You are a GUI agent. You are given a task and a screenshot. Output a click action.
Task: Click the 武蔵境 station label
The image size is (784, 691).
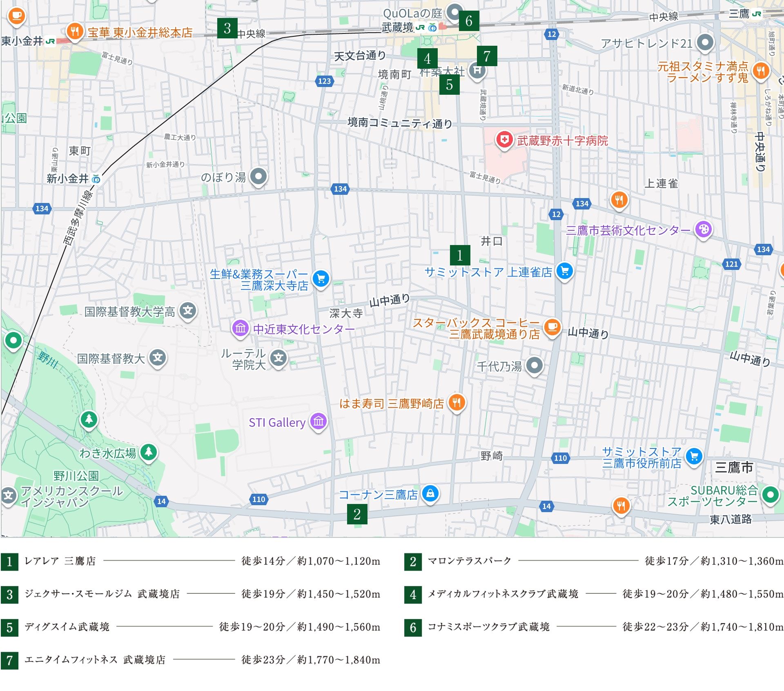point(397,27)
